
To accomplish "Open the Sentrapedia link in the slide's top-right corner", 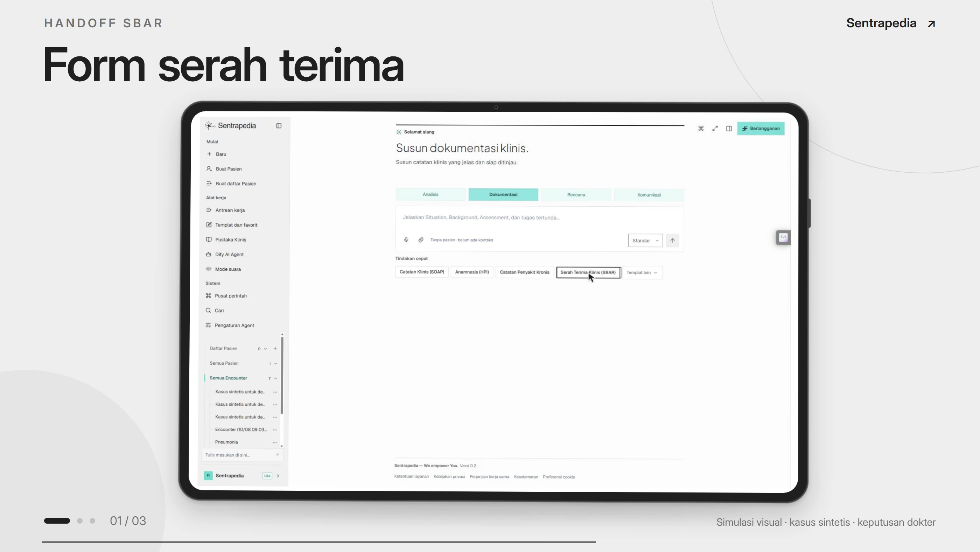I will [x=891, y=23].
